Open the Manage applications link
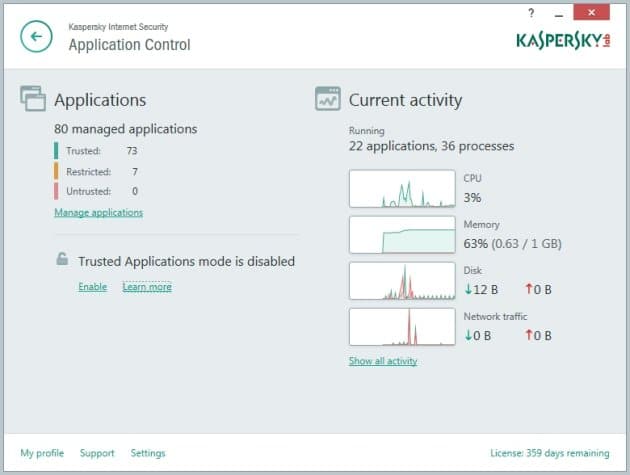 [x=98, y=212]
